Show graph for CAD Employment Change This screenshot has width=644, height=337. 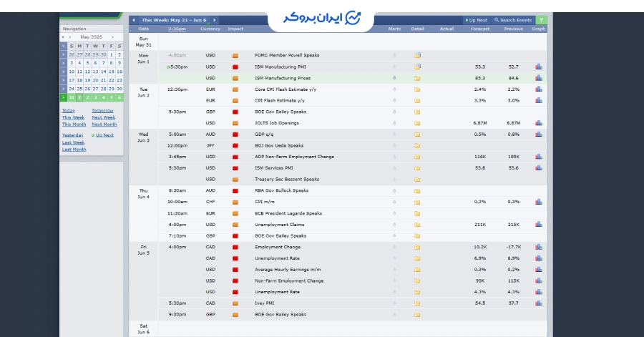[x=538, y=247]
